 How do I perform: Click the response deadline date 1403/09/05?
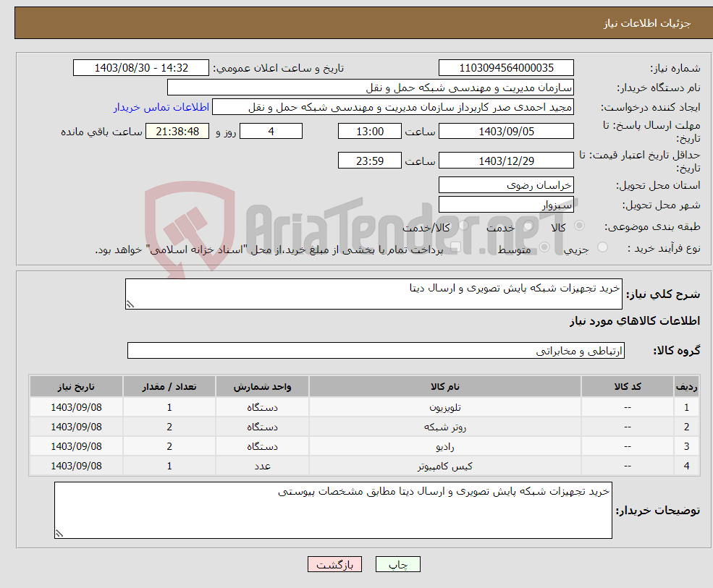tap(506, 132)
